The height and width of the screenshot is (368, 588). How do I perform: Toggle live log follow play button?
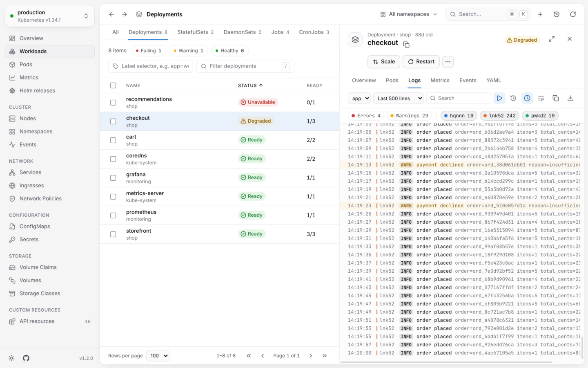[x=499, y=98]
